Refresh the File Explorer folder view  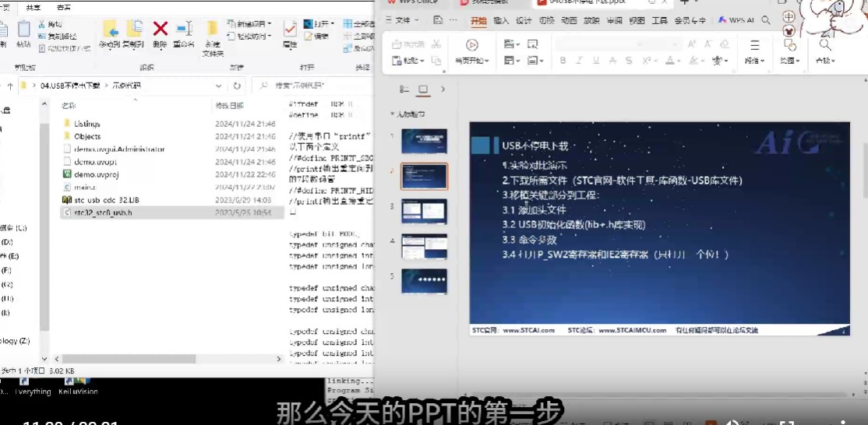pyautogui.click(x=237, y=86)
